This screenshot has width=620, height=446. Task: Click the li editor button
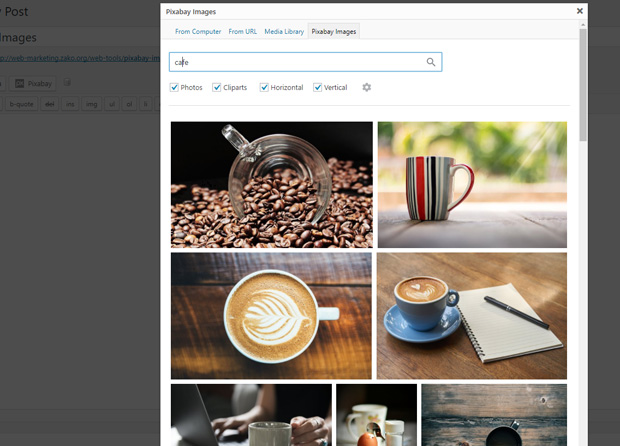tap(146, 104)
